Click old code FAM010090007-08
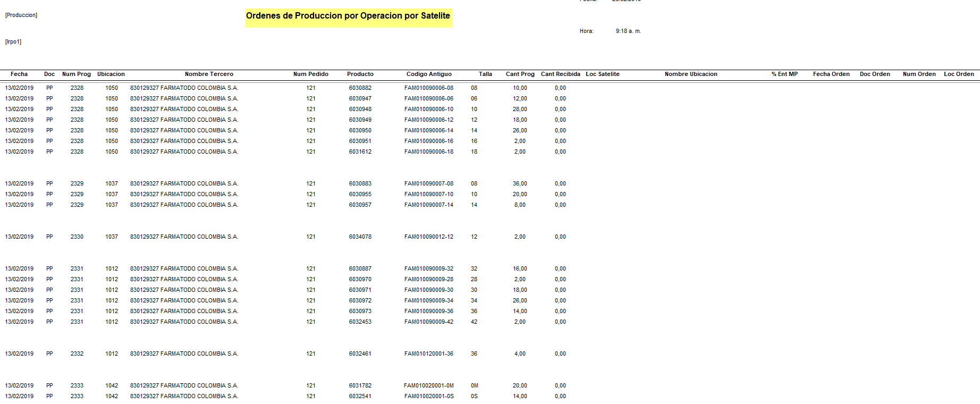Screen dimensions: 980x404 [429, 183]
